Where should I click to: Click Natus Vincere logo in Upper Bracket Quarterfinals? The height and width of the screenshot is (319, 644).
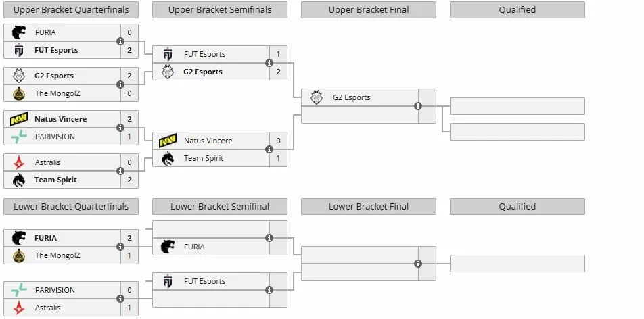click(19, 120)
